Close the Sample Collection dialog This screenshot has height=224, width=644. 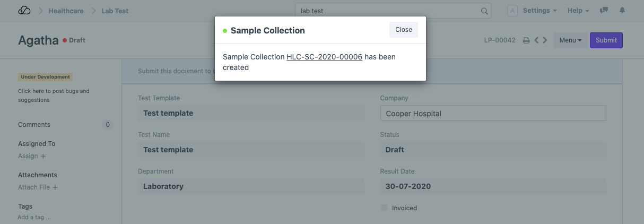403,30
